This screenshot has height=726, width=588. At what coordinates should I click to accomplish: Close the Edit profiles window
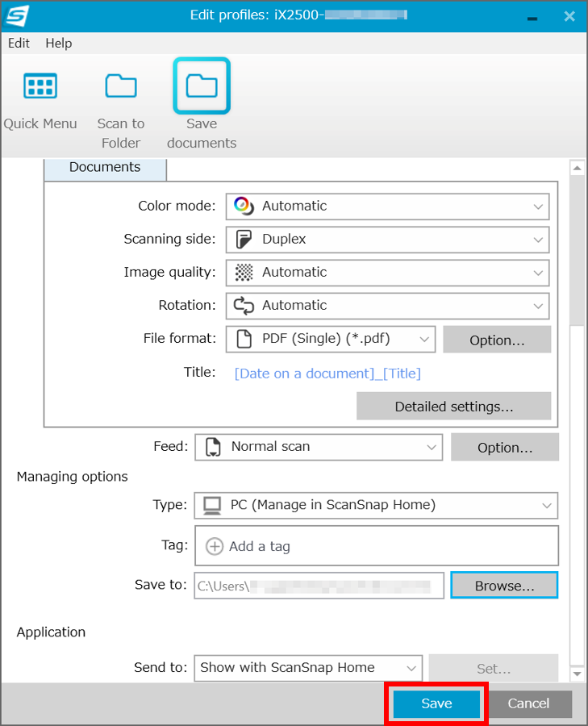coord(569,16)
